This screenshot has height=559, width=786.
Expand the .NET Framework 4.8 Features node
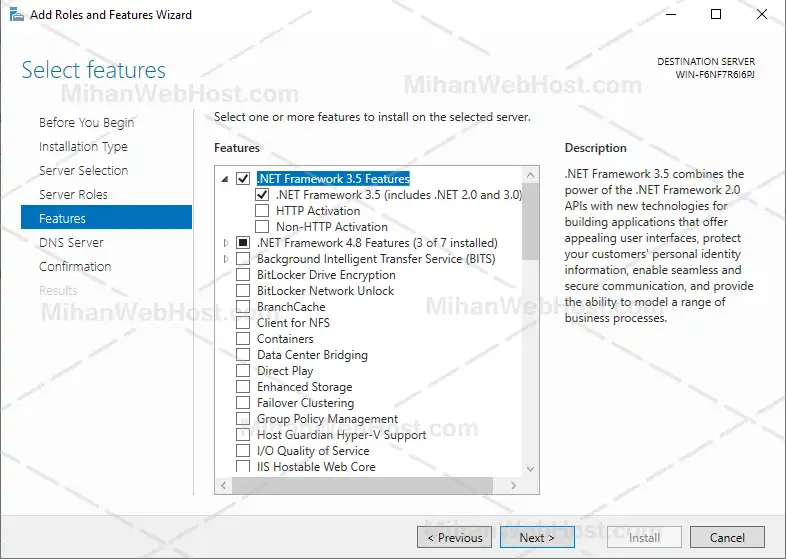(225, 243)
